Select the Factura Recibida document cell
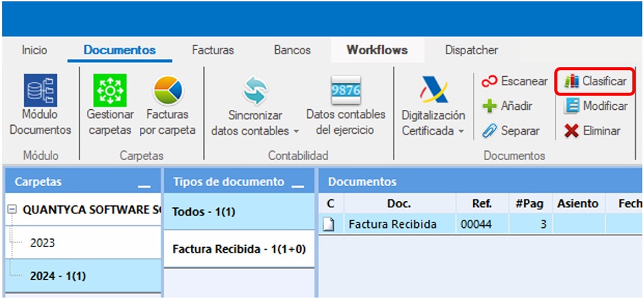Image resolution: width=644 pixels, height=300 pixels. 400,224
